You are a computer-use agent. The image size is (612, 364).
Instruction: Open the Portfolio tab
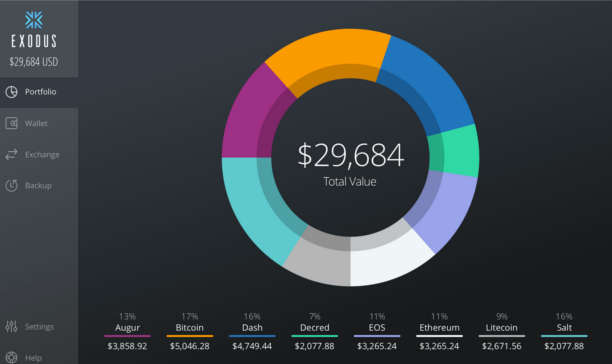click(x=39, y=92)
